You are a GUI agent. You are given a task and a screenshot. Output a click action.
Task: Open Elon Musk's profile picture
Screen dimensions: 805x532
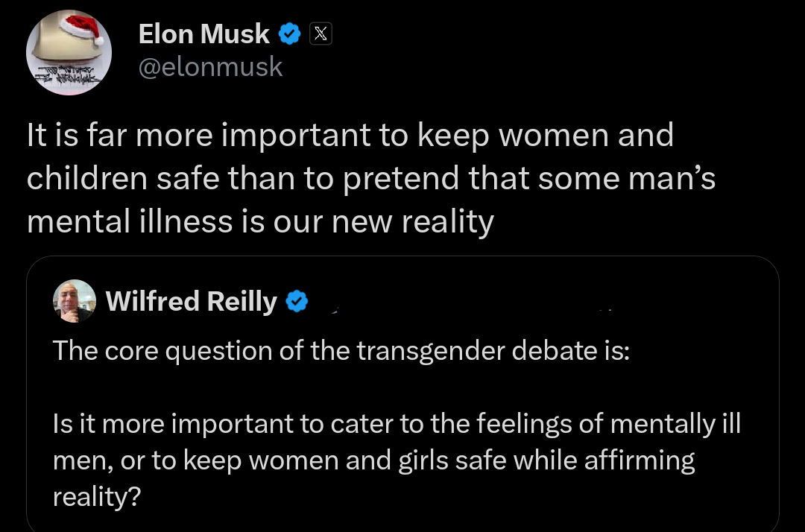click(69, 52)
